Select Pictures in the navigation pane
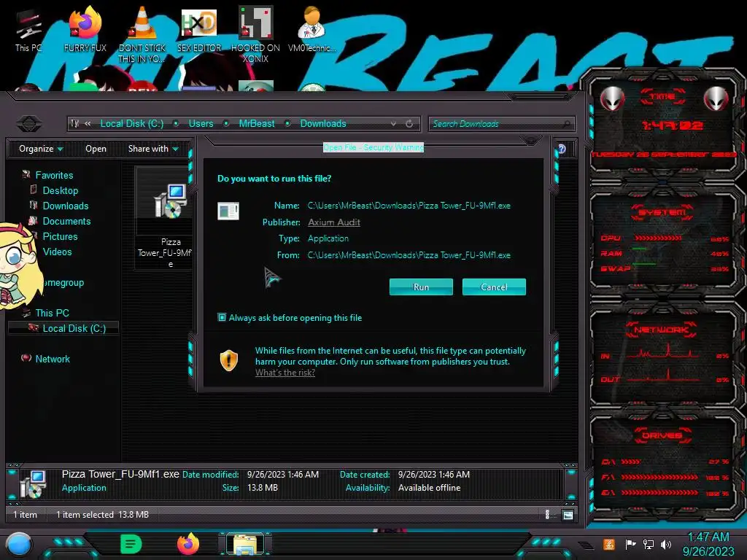Image resolution: width=747 pixels, height=560 pixels. (x=60, y=236)
